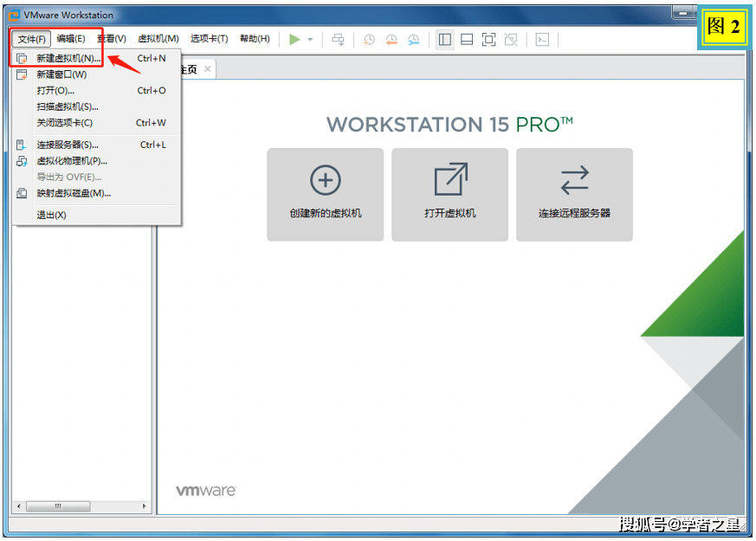Click the send Ctrl+Alt+Del toolbar icon
Image resolution: width=756 pixels, height=541 pixels.
(x=339, y=39)
